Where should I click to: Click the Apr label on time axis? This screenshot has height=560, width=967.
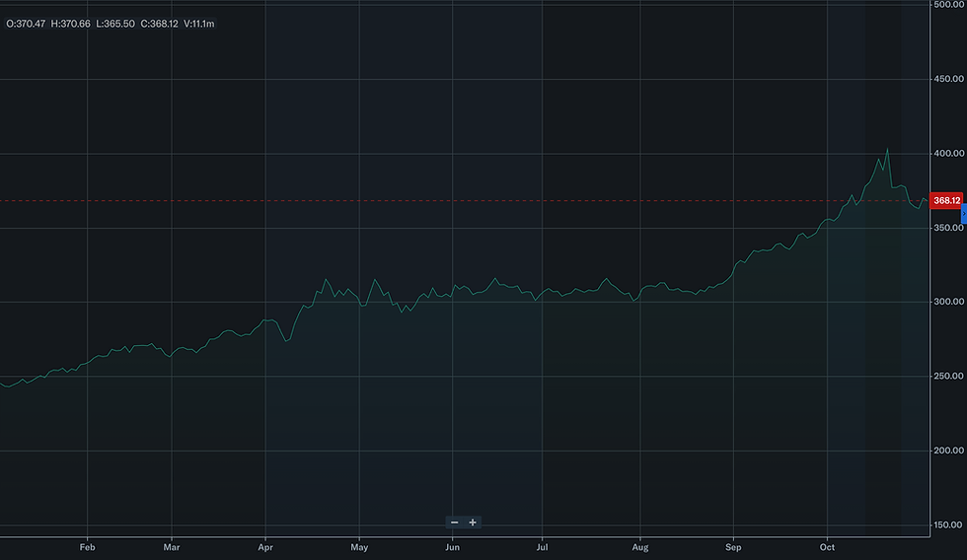pyautogui.click(x=265, y=547)
